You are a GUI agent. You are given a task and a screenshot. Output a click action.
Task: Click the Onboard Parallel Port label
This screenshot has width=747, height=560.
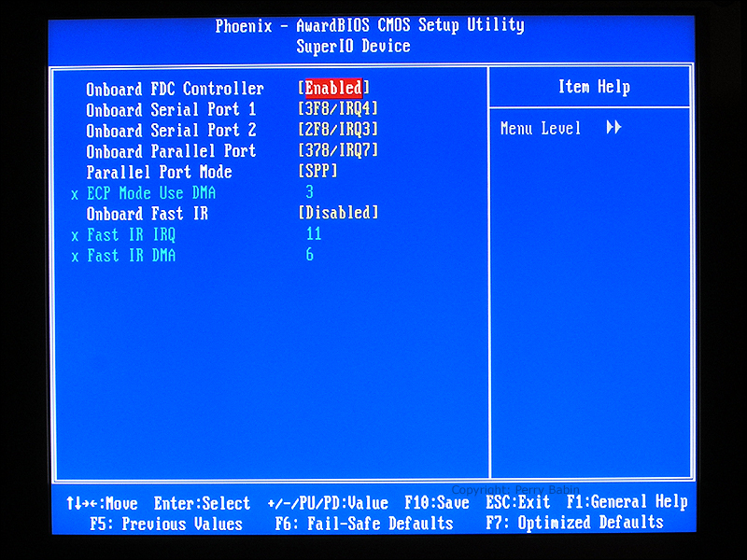pos(171,151)
